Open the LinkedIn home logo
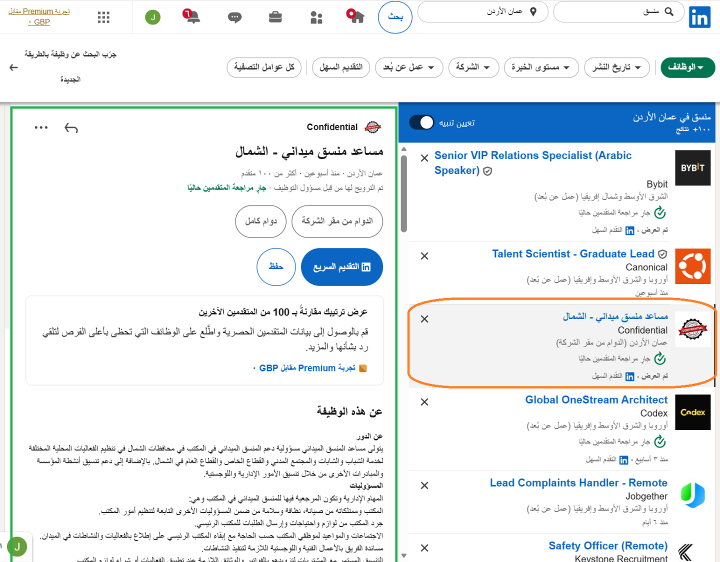This screenshot has width=720, height=562. [699, 17]
